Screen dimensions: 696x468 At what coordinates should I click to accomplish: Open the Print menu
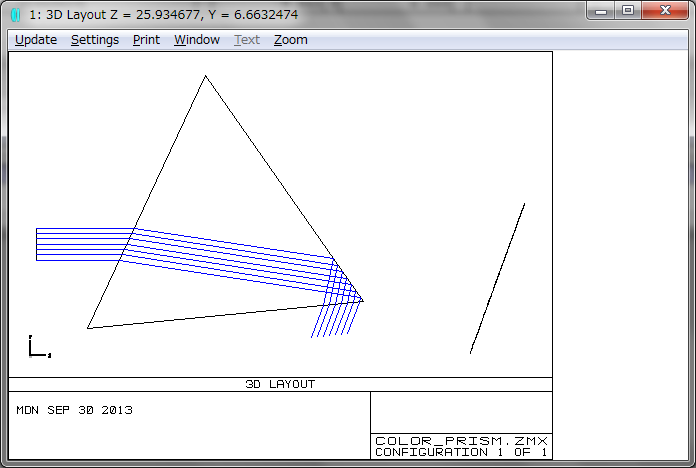pos(146,40)
